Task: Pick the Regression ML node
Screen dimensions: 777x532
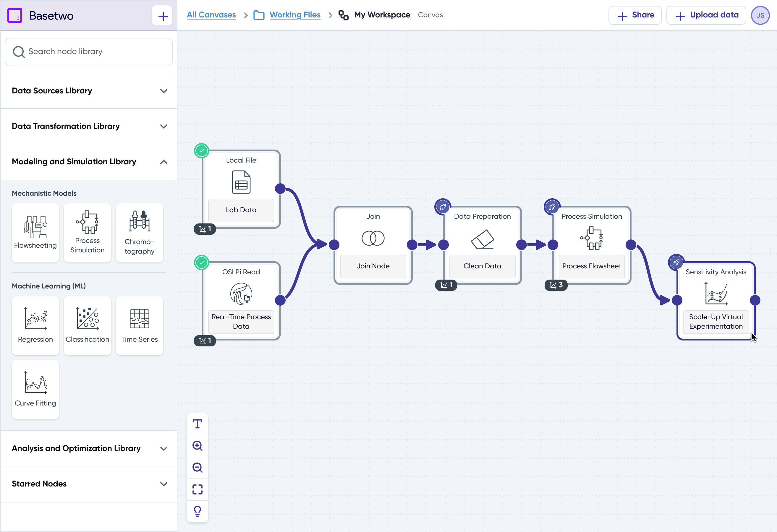Action: point(35,325)
